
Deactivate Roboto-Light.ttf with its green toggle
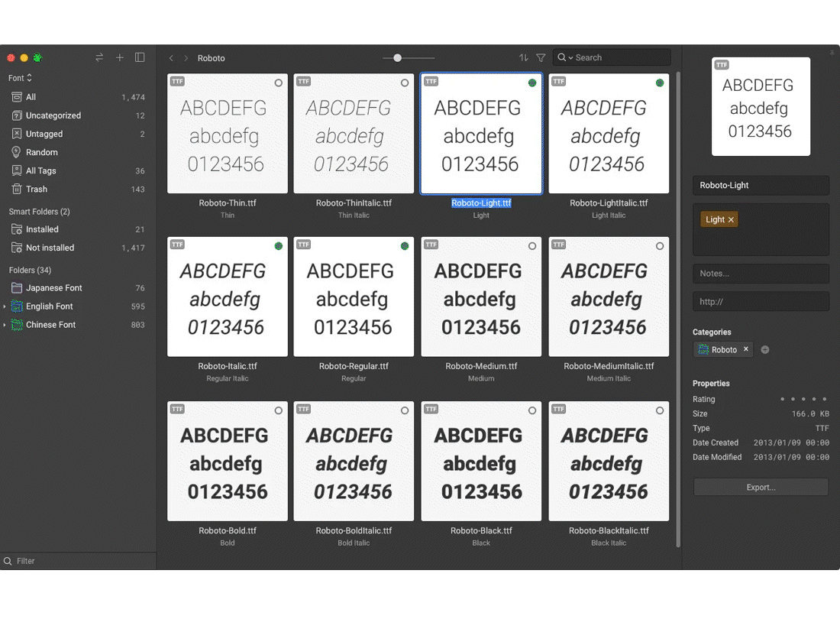point(532,83)
